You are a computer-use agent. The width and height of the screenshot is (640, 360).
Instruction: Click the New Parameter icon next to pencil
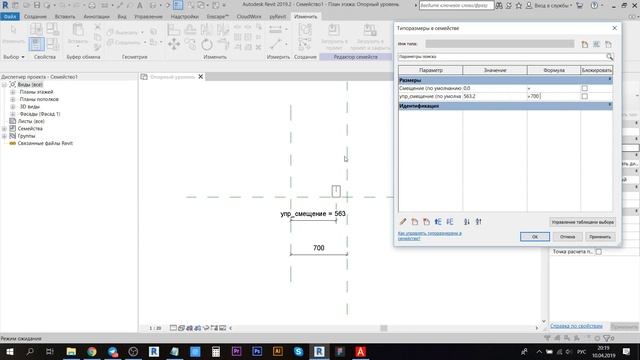[415, 222]
